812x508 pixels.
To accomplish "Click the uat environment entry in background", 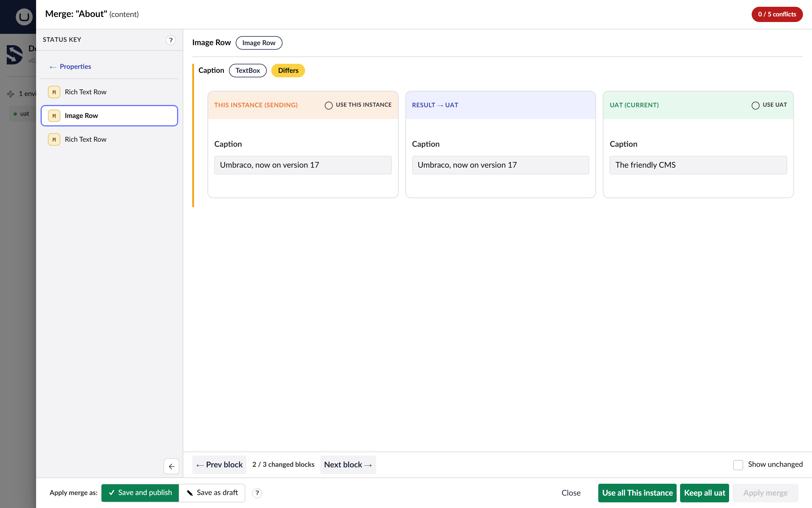I will 22,114.
